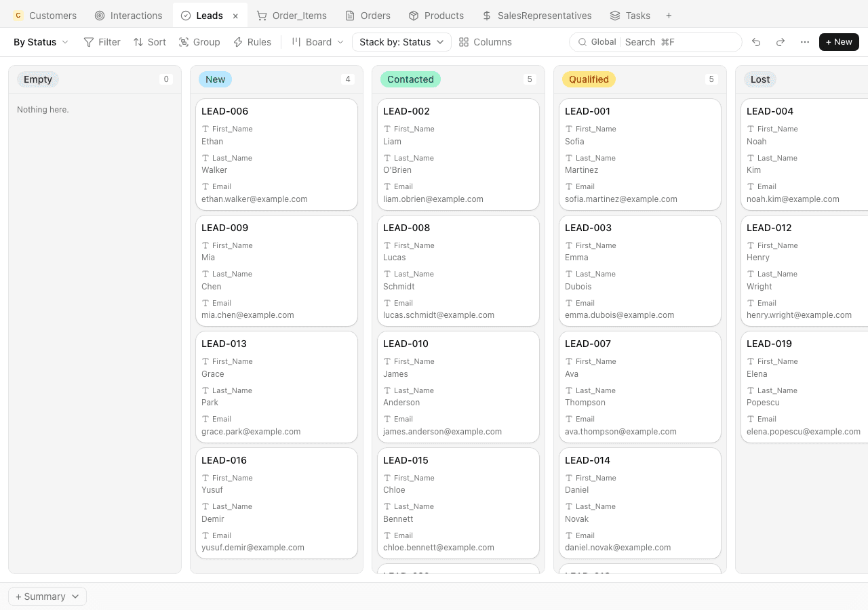Click the SalesRepresentatives dollar icon

click(x=487, y=16)
